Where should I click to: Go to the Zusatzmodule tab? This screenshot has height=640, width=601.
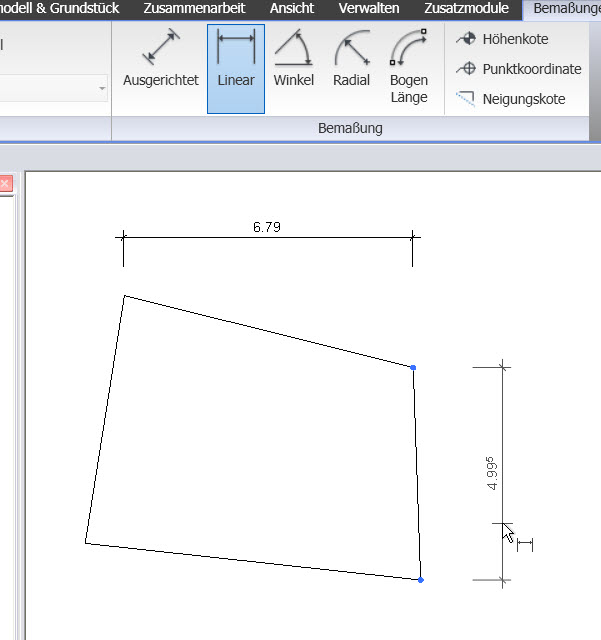coord(466,8)
